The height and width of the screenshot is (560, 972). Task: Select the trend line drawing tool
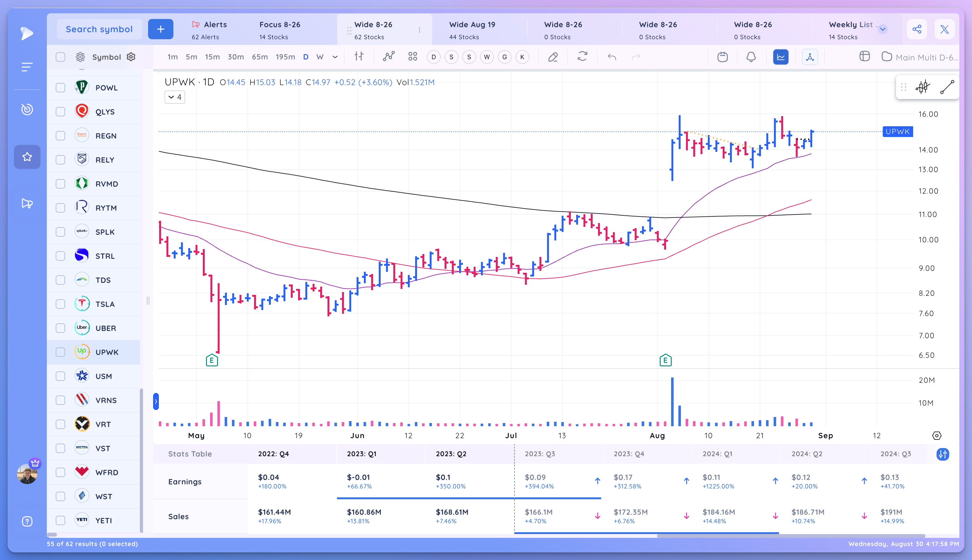[x=947, y=87]
